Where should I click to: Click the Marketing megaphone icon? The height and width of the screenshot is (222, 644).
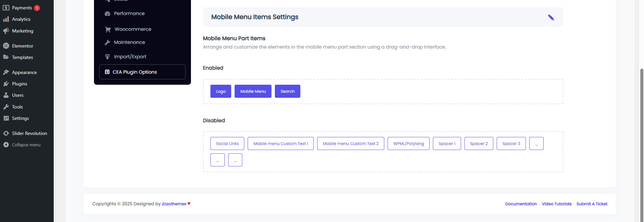tap(6, 31)
